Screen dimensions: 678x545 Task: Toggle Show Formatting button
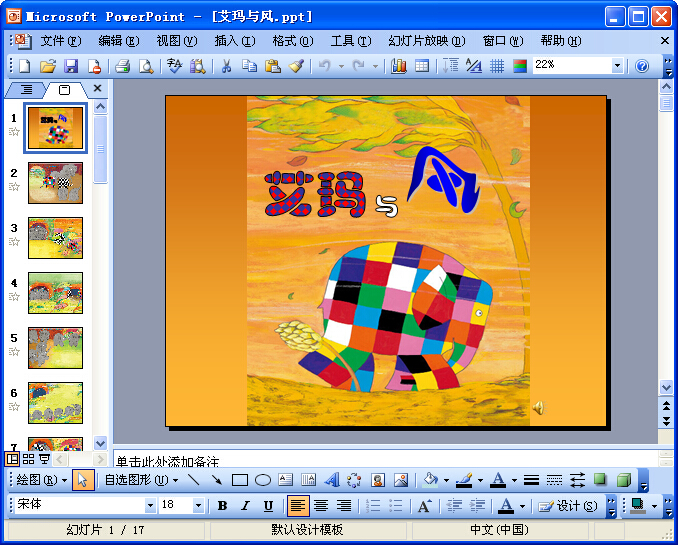(x=473, y=66)
